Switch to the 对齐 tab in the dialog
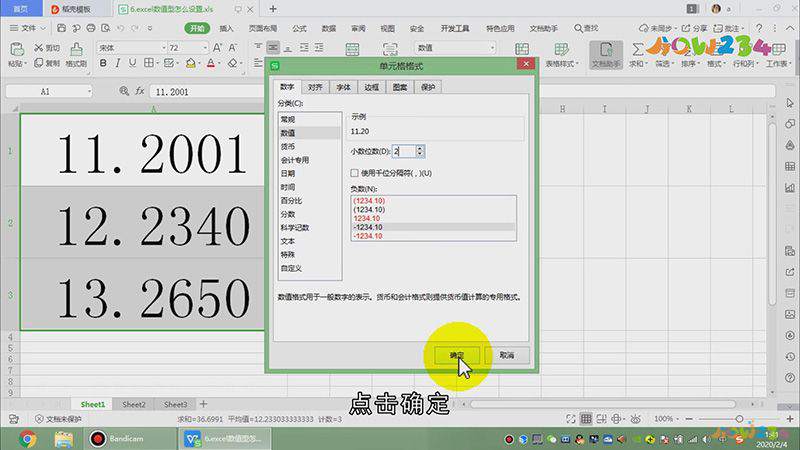Screen dimensions: 800x450 (315, 87)
